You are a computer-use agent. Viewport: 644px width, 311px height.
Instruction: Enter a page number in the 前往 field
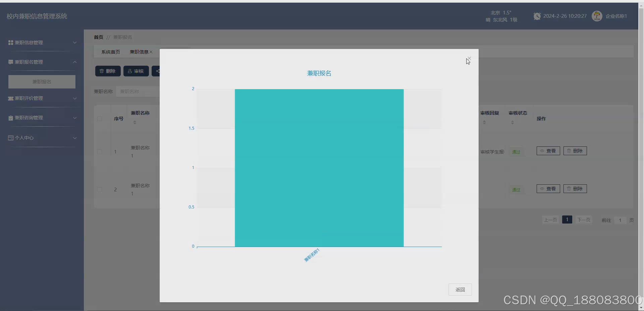(x=620, y=220)
